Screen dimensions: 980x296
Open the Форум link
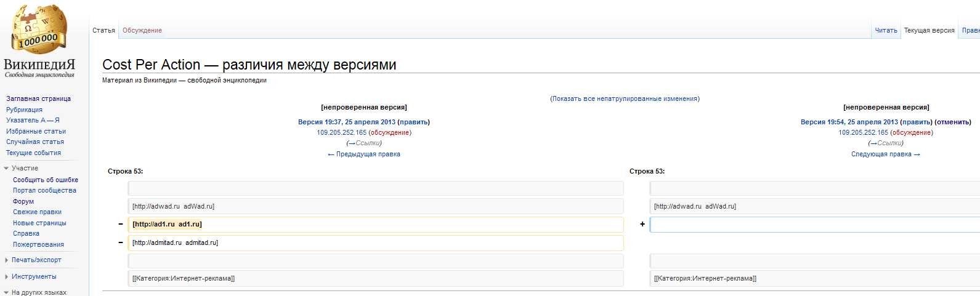click(x=23, y=201)
